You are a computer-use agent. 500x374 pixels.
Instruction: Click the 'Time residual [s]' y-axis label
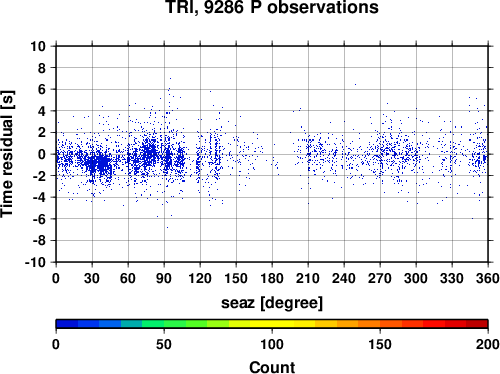[x=7, y=154]
